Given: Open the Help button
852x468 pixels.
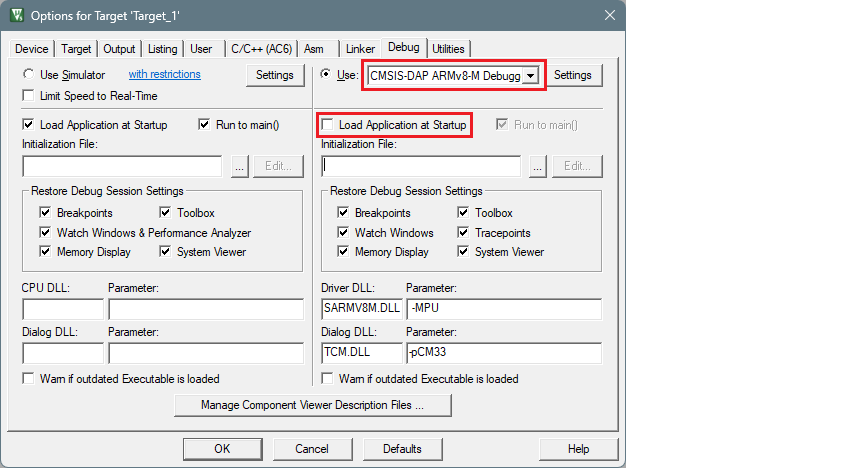Looking at the screenshot, I should 578,449.
